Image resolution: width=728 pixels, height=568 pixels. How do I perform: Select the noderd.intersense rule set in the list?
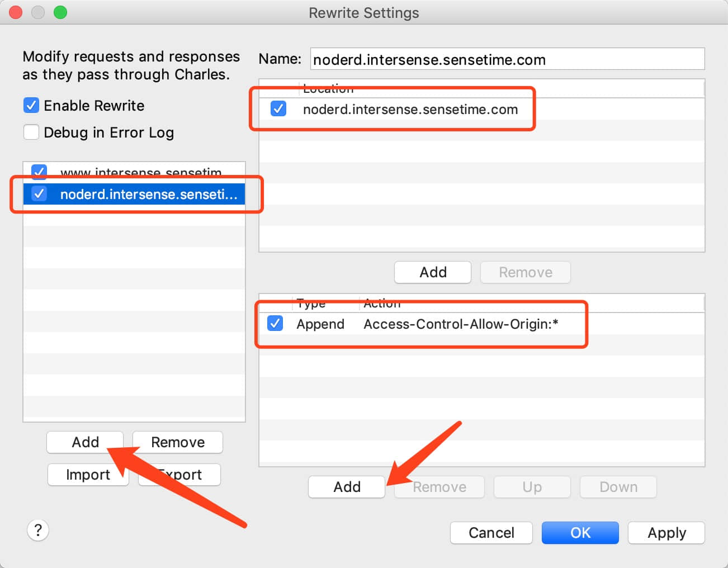click(148, 194)
